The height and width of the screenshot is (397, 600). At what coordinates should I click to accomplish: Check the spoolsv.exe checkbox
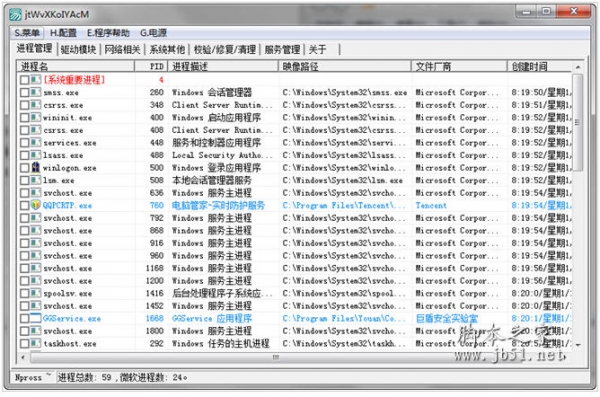24,294
